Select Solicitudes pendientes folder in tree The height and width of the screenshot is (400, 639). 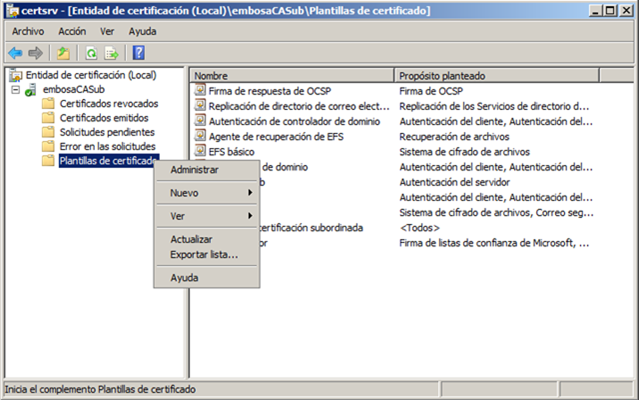107,132
